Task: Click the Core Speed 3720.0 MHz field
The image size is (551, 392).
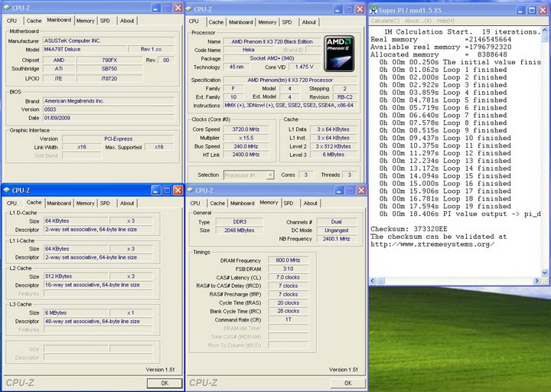Action: click(x=246, y=129)
